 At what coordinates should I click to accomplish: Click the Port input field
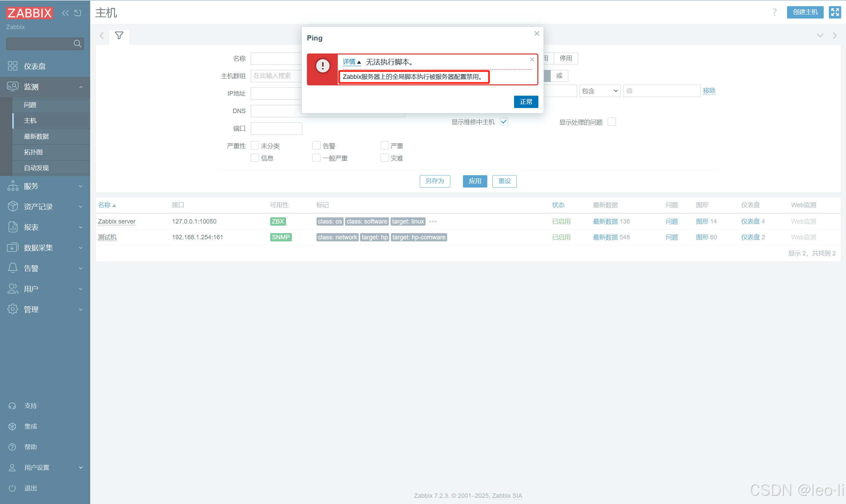276,129
